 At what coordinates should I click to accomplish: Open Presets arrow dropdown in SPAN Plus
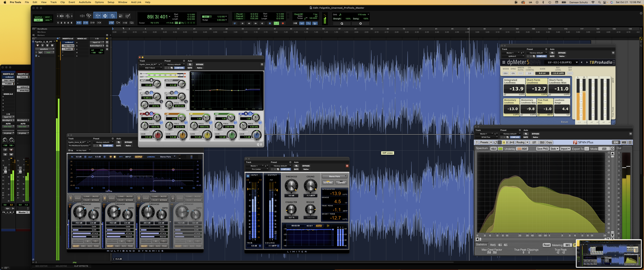tap(491, 142)
